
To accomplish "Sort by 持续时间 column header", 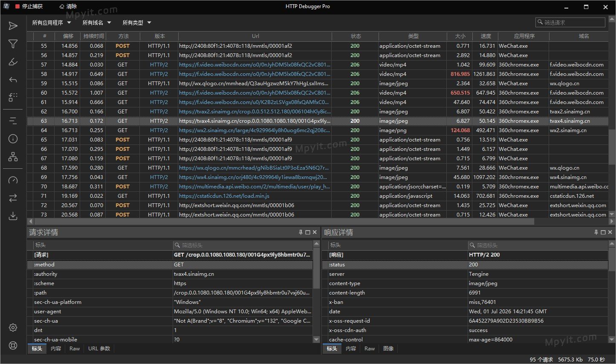I will (93, 36).
